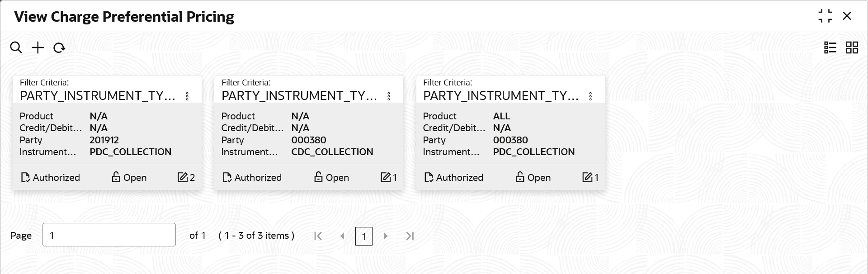The image size is (868, 274).
Task: Switch to list view layout
Action: click(830, 47)
